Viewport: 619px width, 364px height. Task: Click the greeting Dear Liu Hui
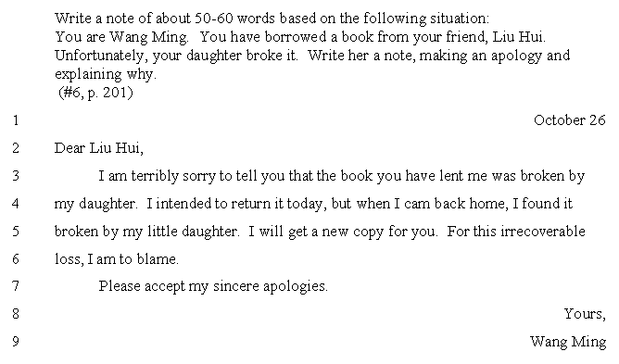99,148
